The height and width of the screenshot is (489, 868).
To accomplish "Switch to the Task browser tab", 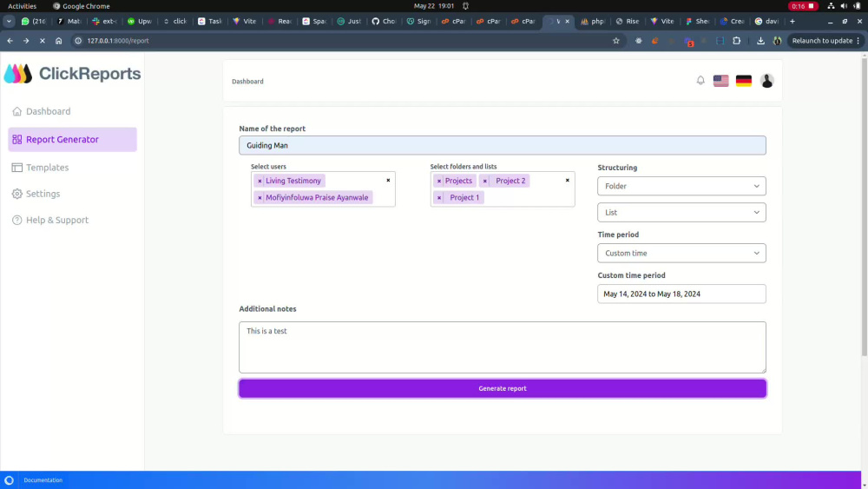I will (x=210, y=21).
